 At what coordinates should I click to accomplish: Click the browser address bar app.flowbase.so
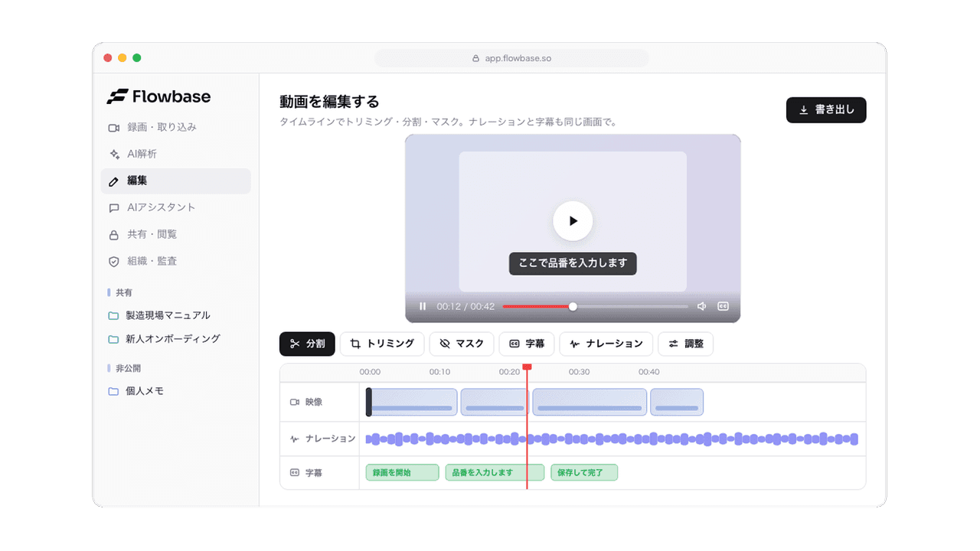(511, 58)
